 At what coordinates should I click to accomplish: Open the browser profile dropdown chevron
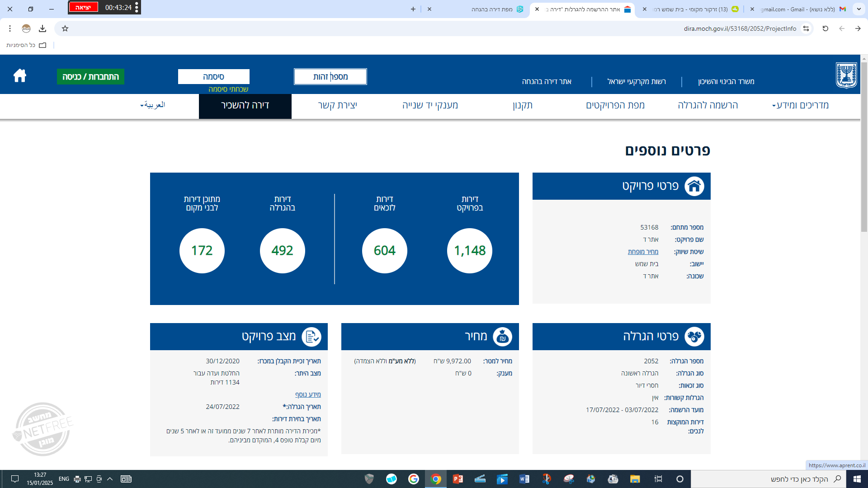(858, 9)
